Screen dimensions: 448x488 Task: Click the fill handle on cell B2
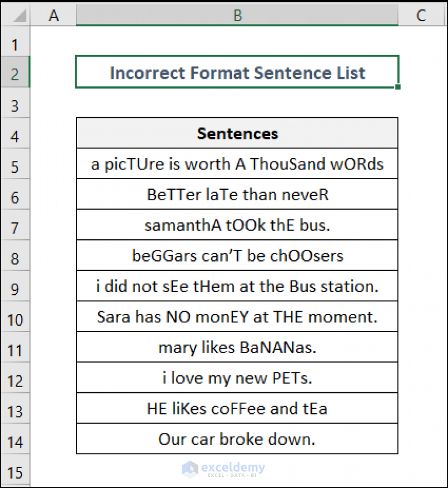(x=397, y=86)
